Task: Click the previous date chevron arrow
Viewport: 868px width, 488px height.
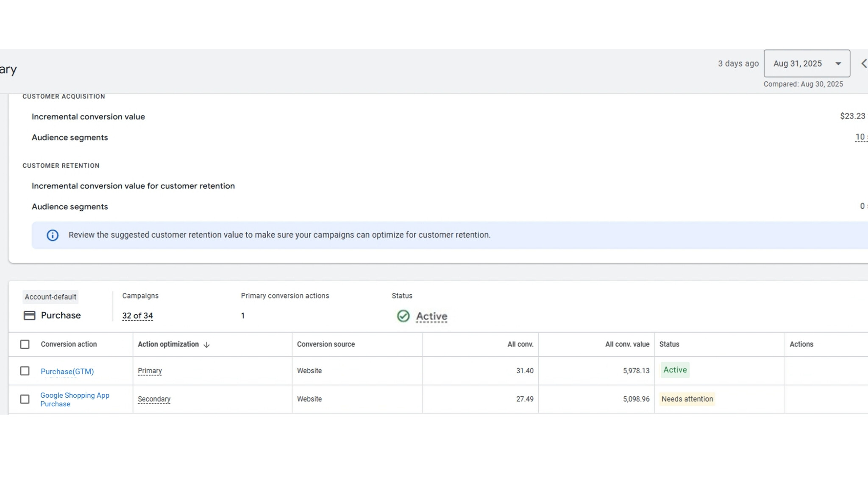Action: pyautogui.click(x=864, y=64)
